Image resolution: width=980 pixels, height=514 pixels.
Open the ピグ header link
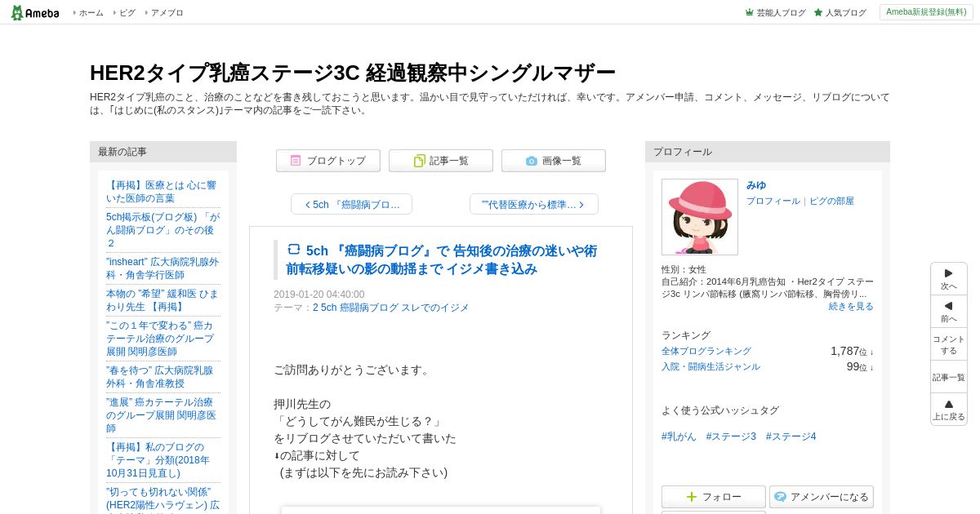pos(127,13)
